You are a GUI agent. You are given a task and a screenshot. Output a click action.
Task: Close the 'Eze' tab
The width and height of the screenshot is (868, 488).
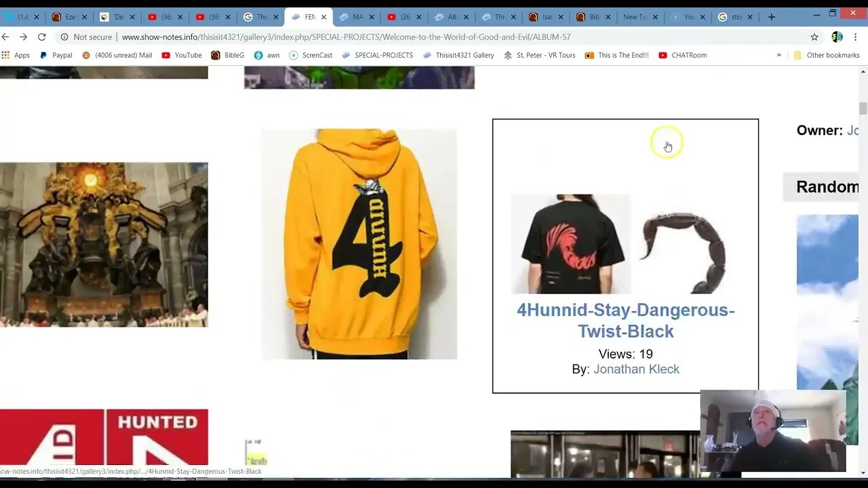tap(84, 17)
